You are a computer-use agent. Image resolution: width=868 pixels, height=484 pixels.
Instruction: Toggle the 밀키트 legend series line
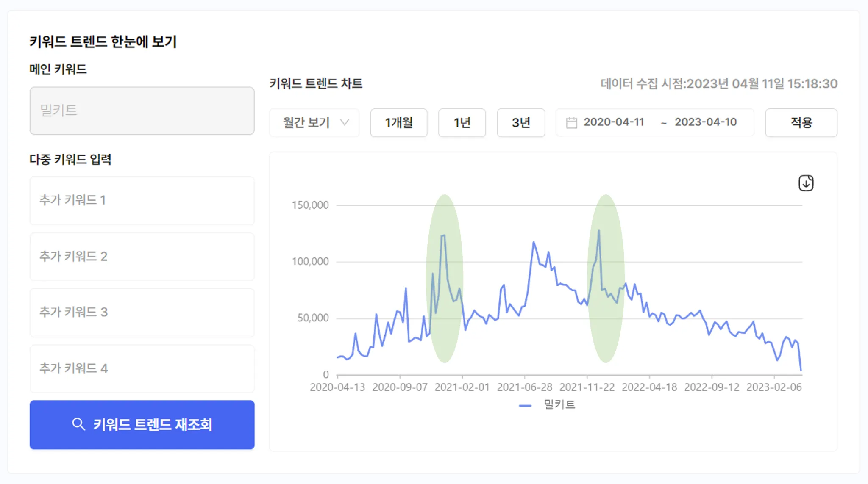pos(547,405)
